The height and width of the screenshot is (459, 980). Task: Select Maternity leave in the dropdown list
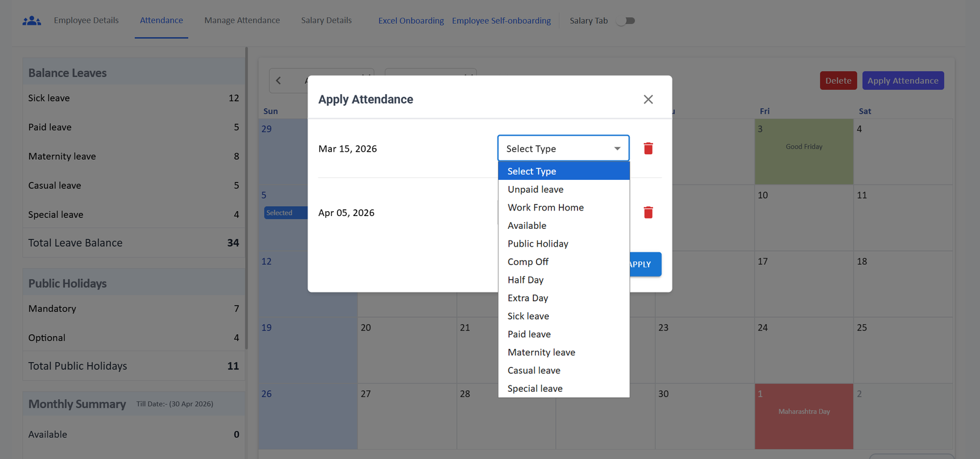pyautogui.click(x=564, y=353)
